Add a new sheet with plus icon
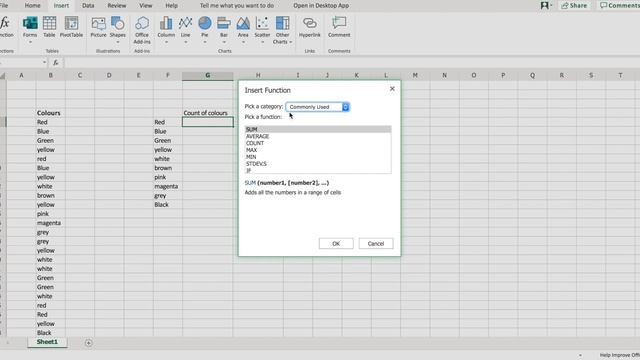Screen dimensions: 640x360 click(x=88, y=343)
